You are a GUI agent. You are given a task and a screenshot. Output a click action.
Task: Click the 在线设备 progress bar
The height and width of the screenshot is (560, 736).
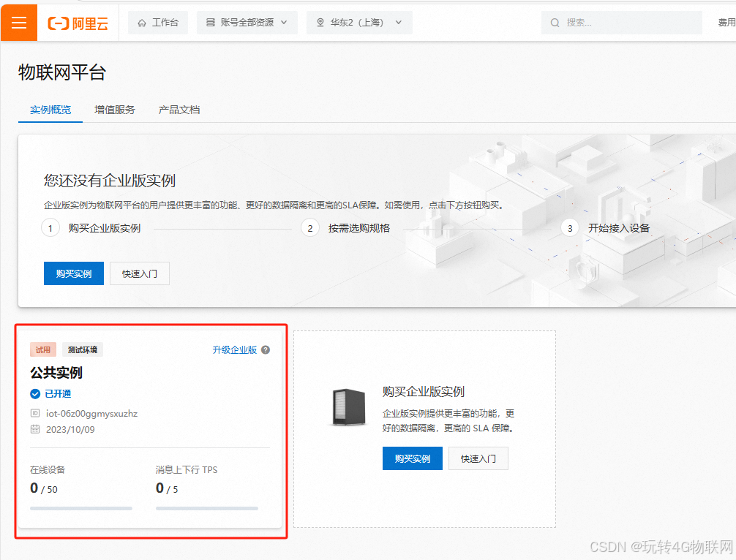pyautogui.click(x=81, y=508)
